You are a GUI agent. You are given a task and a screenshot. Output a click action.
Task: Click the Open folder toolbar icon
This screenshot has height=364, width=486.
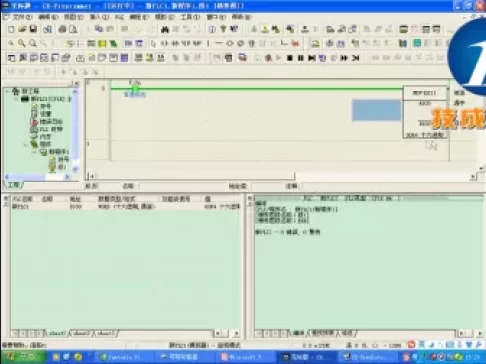[x=22, y=29]
